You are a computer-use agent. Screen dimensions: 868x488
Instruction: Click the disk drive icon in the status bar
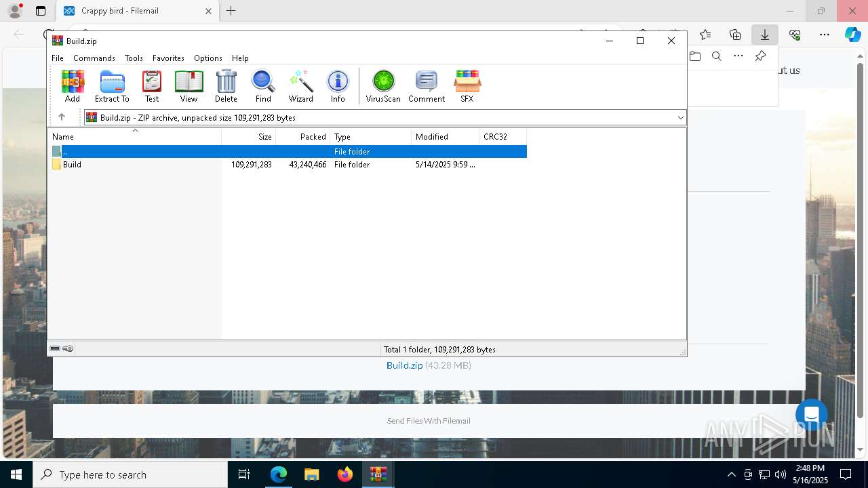(x=55, y=349)
